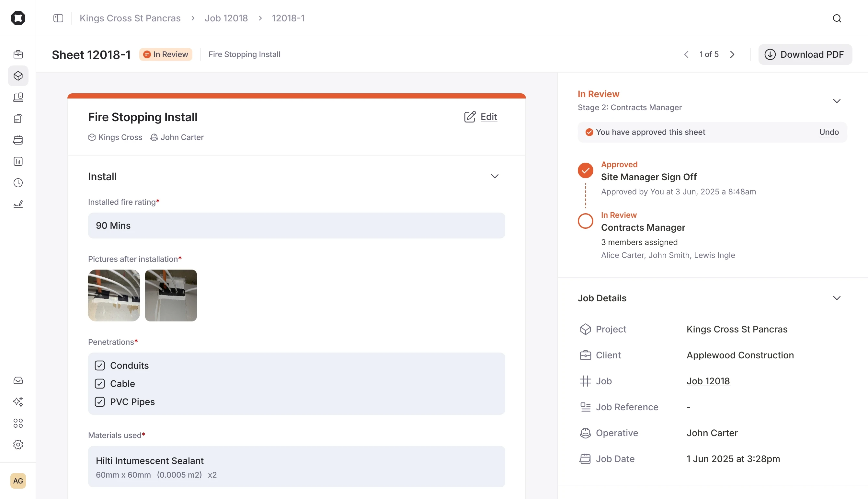Click the Download PDF button

[x=805, y=54]
